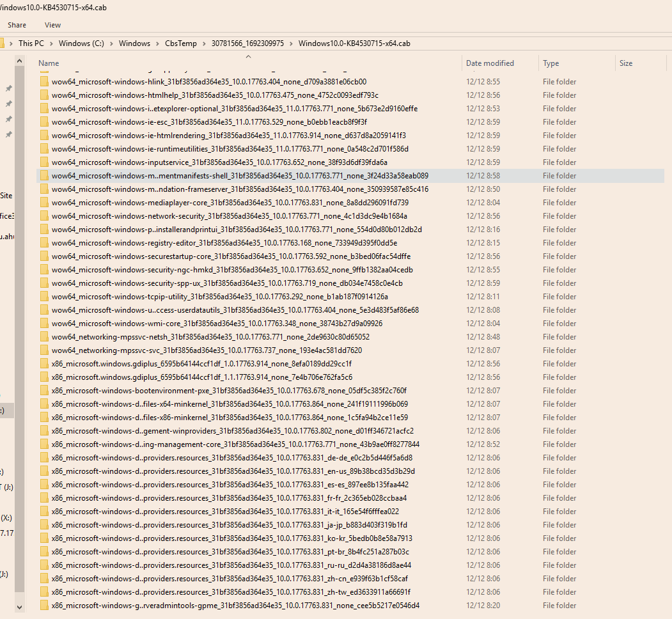
Task: Select the networking-mpssvc-netsh folder icon
Action: (43, 337)
